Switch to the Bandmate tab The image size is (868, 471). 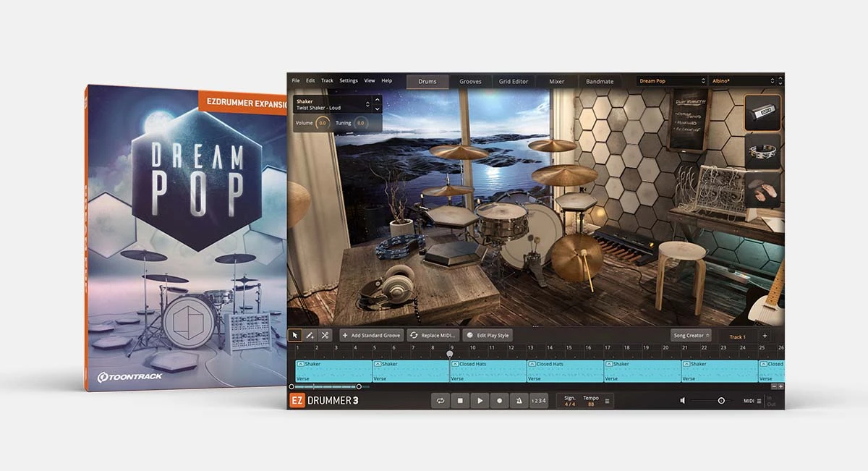[600, 81]
